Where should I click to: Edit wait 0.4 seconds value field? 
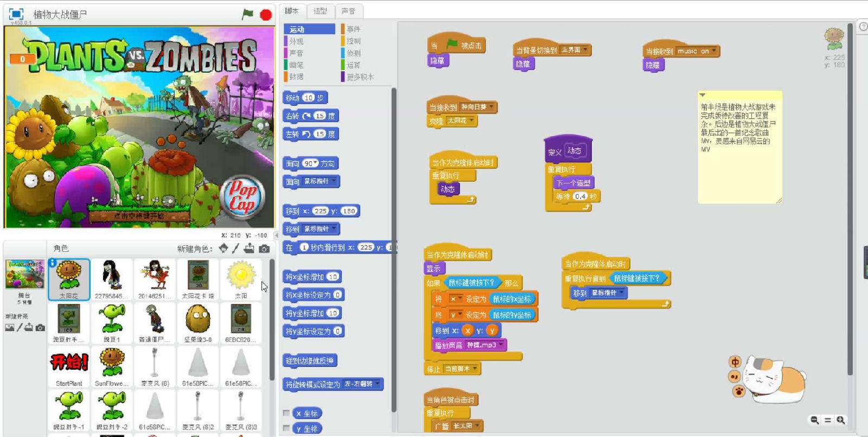(580, 196)
